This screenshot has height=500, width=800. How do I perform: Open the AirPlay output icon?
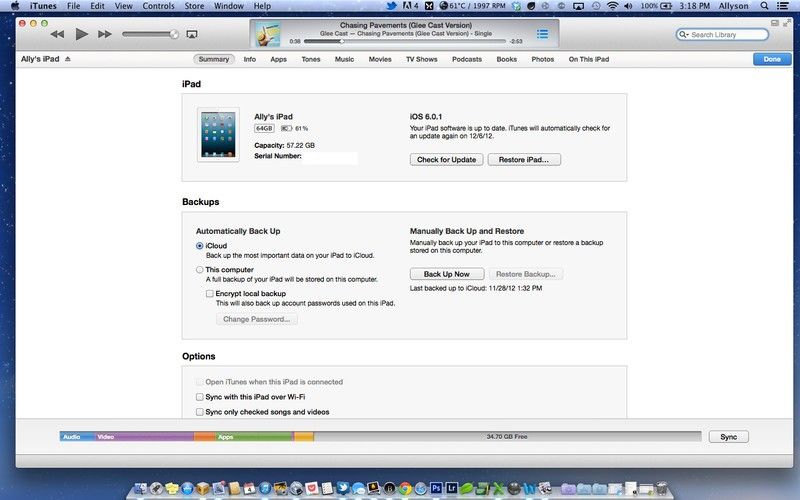(x=192, y=34)
